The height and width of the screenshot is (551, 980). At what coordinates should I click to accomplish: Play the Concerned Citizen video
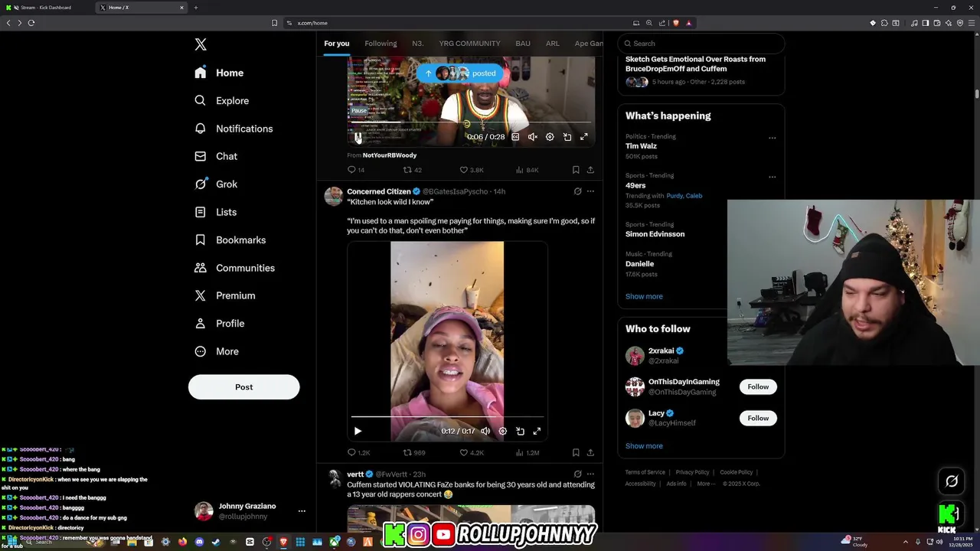[x=358, y=431]
